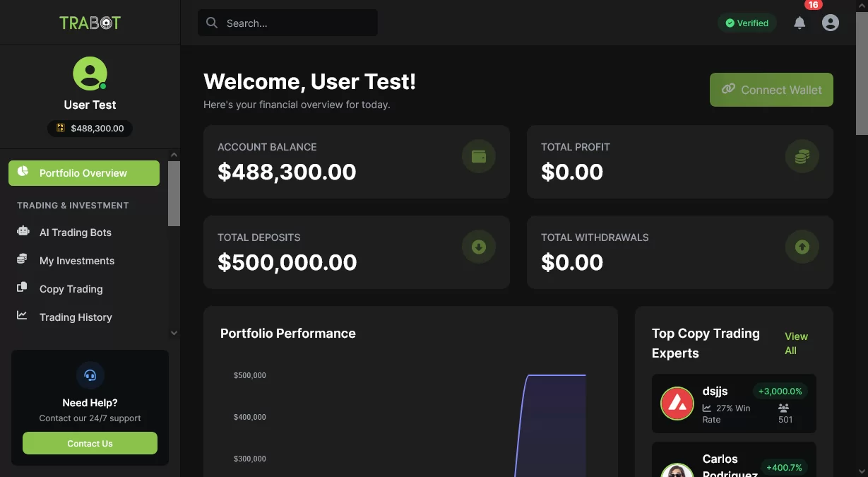868x477 pixels.
Task: Click the Portfolio Performance heading
Action: [288, 334]
